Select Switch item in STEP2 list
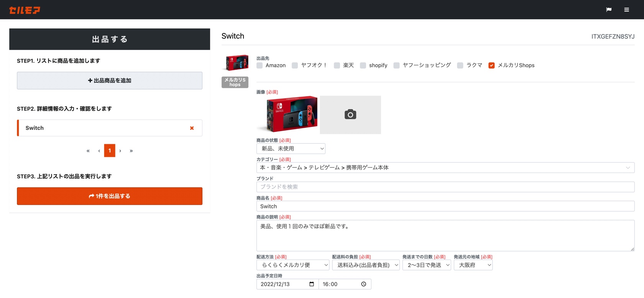Screen dimensions: 644x298 click(x=110, y=128)
